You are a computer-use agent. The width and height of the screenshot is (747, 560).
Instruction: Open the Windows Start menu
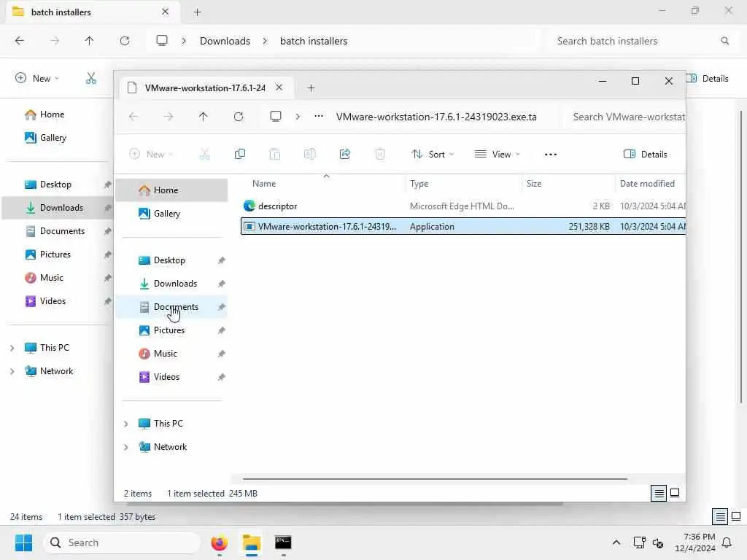tap(23, 542)
